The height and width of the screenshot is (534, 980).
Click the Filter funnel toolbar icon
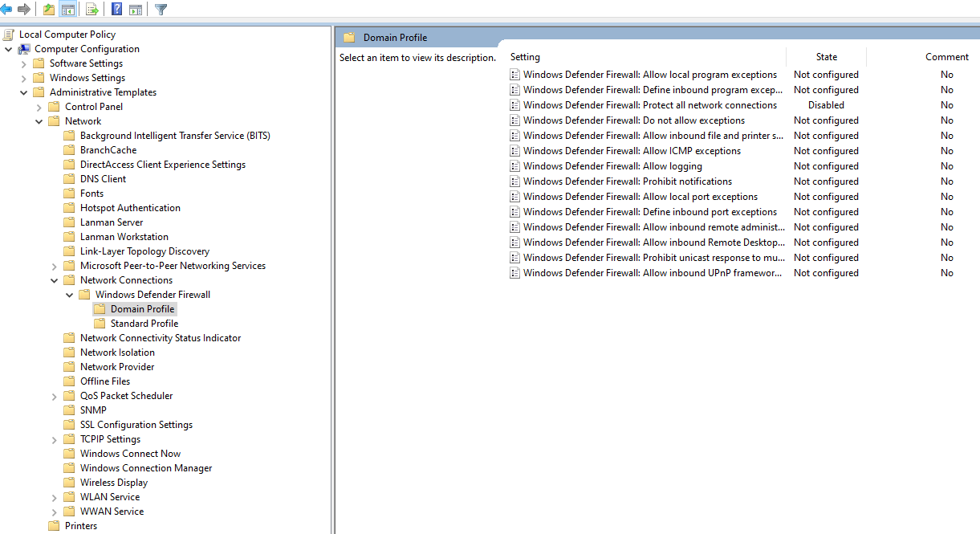(161, 10)
